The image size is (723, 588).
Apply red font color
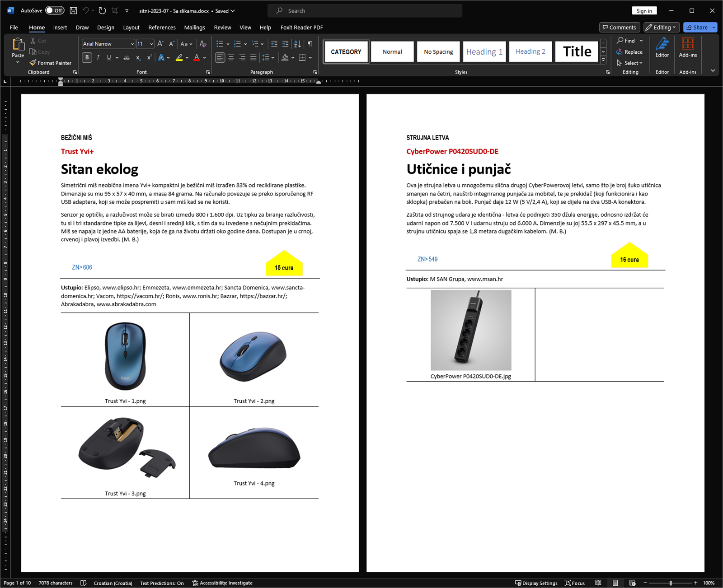(197, 57)
